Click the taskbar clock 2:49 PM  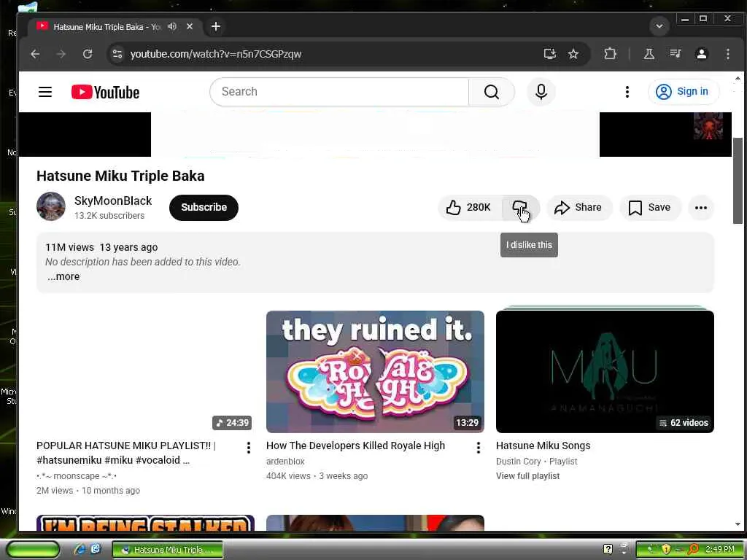tap(720, 549)
